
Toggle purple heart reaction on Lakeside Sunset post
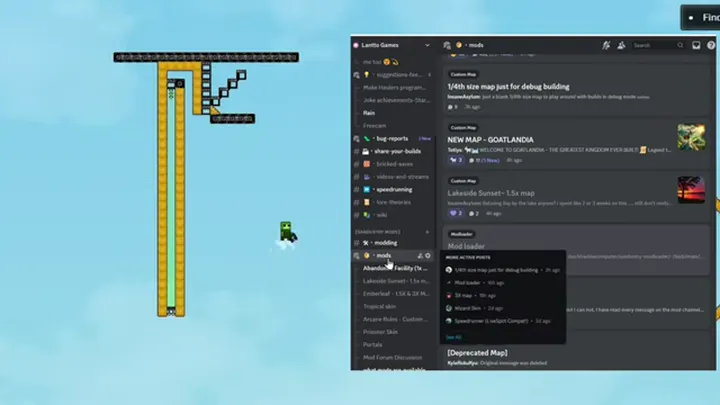tap(456, 213)
